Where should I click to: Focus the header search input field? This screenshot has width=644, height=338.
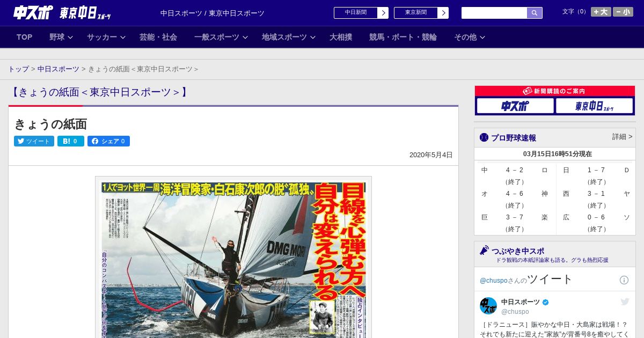coord(494,13)
